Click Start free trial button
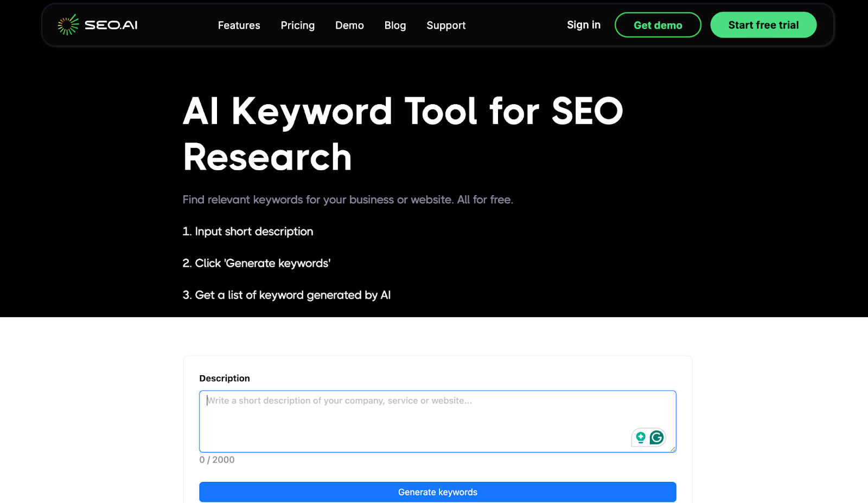868x503 pixels. [x=763, y=25]
